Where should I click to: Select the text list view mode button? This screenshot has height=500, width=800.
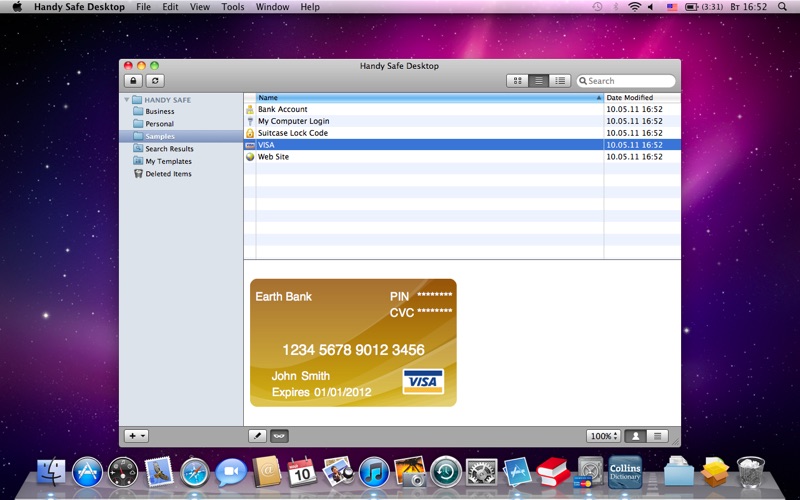pos(657,436)
